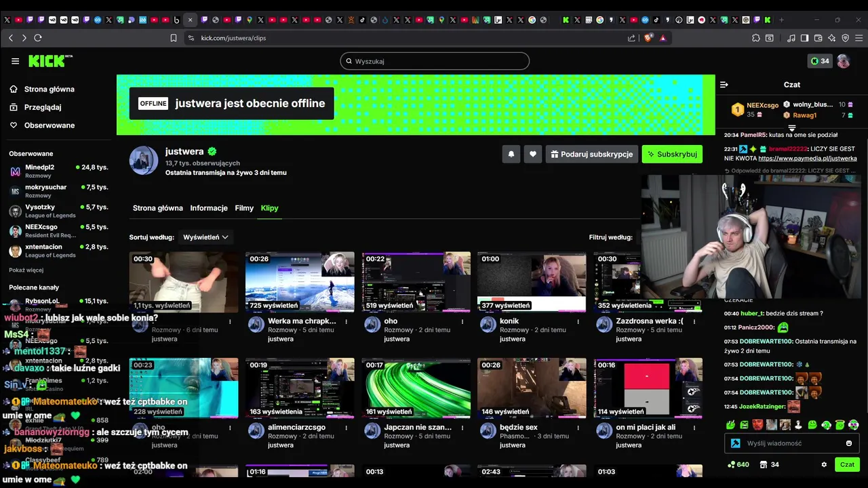Insert the angry green quick emote

(744, 425)
